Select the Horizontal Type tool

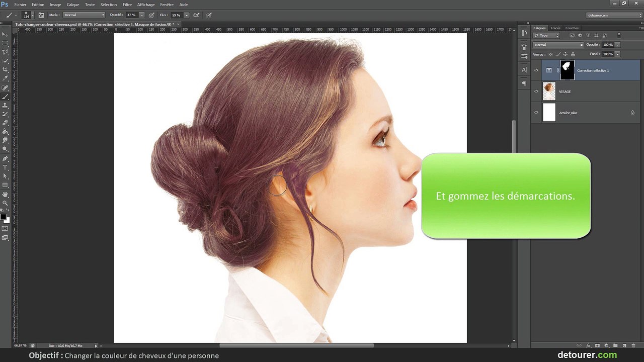pyautogui.click(x=6, y=167)
